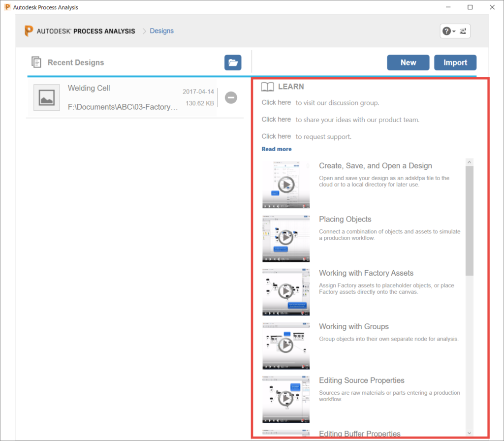The height and width of the screenshot is (441, 504).
Task: Minimize the Autodesk Process Analysis window
Action: pos(448,7)
